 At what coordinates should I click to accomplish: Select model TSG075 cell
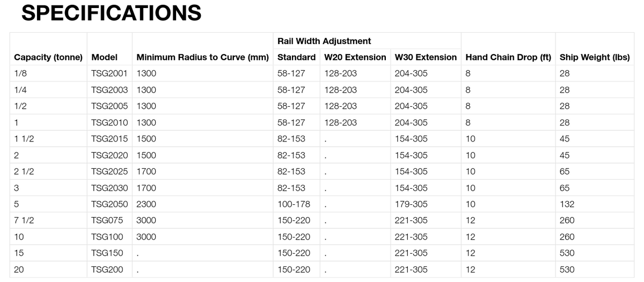(x=107, y=220)
